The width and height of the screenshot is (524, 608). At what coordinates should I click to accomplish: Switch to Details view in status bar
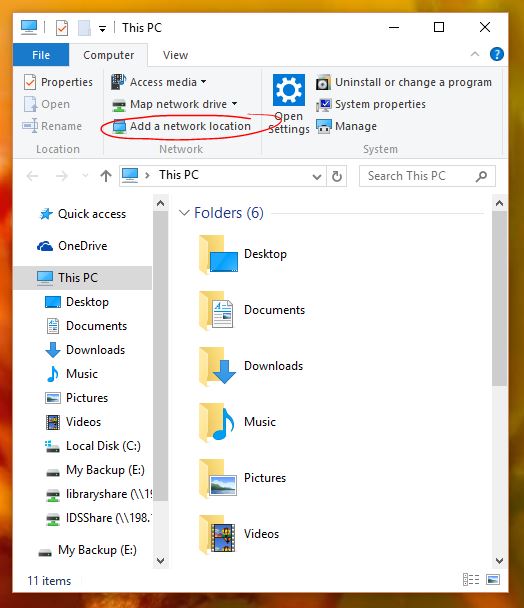[x=471, y=580]
